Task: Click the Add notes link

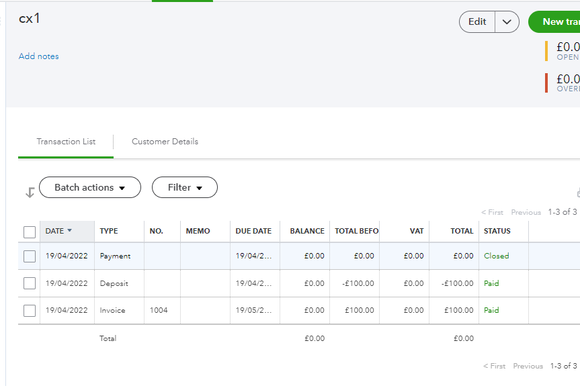Action: pyautogui.click(x=39, y=56)
